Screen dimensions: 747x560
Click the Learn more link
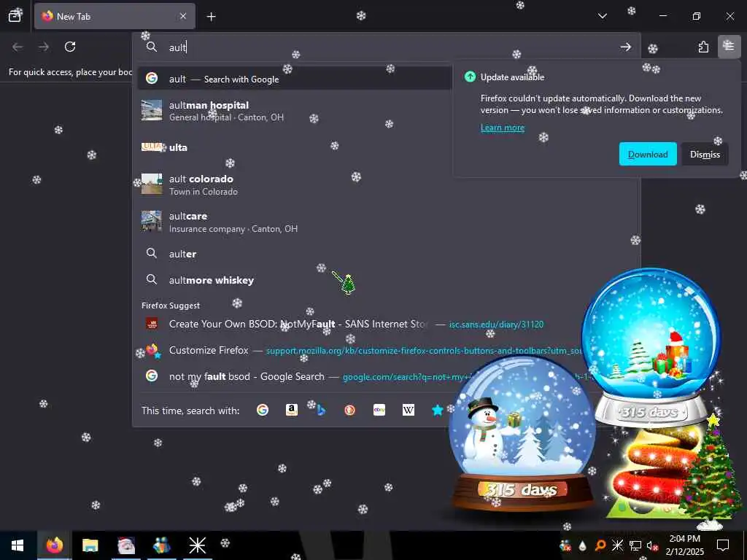pos(503,128)
